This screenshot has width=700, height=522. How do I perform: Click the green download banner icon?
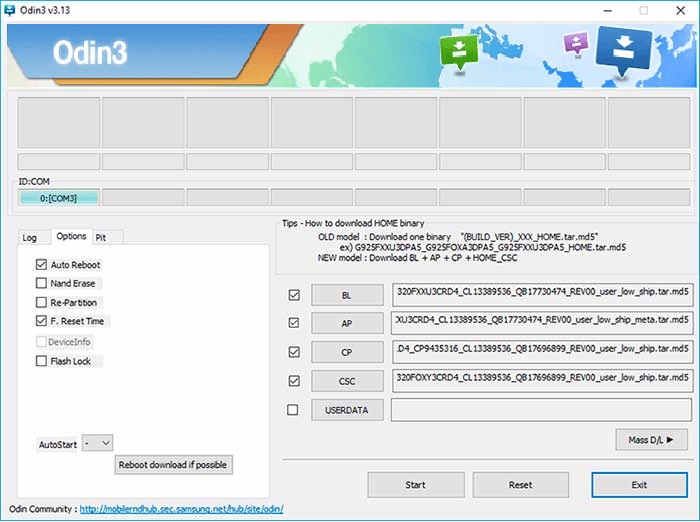click(459, 51)
